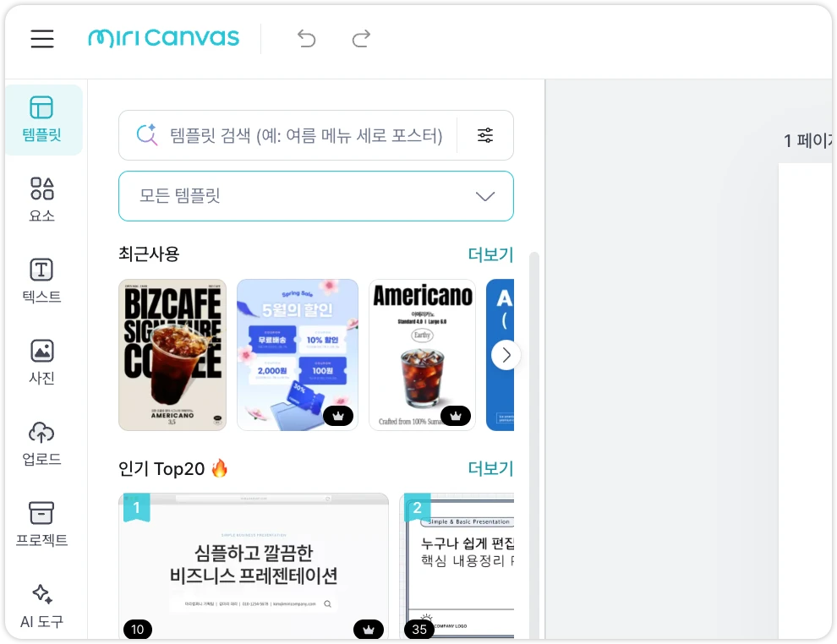Click the redo arrow icon
This screenshot has width=837, height=644.
tap(361, 39)
